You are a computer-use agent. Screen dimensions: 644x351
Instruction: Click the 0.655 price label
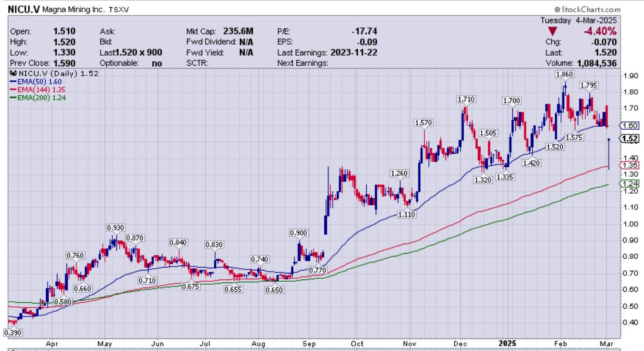click(233, 289)
